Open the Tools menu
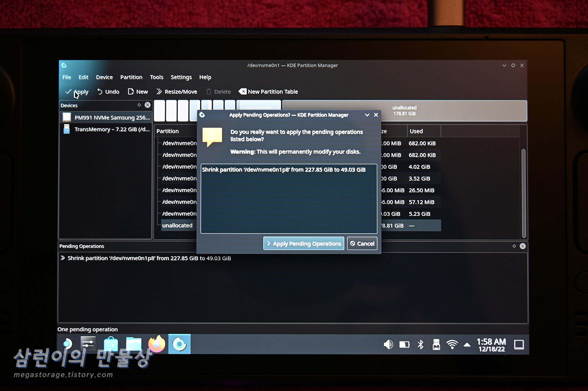The height and width of the screenshot is (391, 588). click(156, 77)
